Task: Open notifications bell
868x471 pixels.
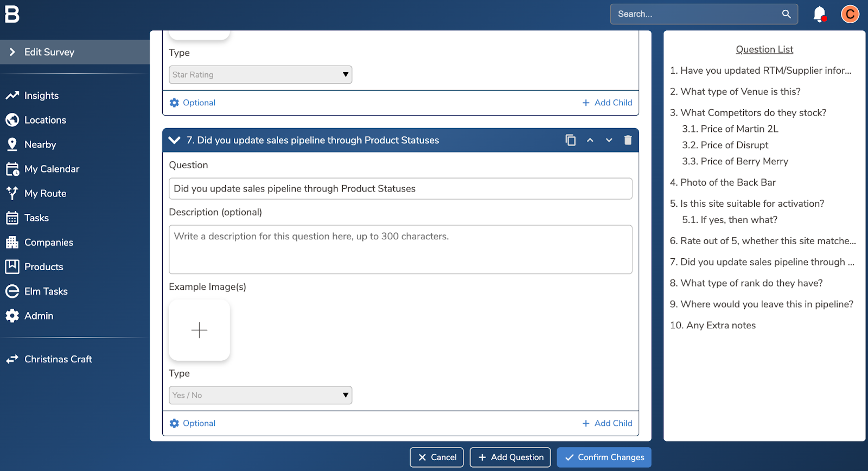Action: (x=819, y=14)
